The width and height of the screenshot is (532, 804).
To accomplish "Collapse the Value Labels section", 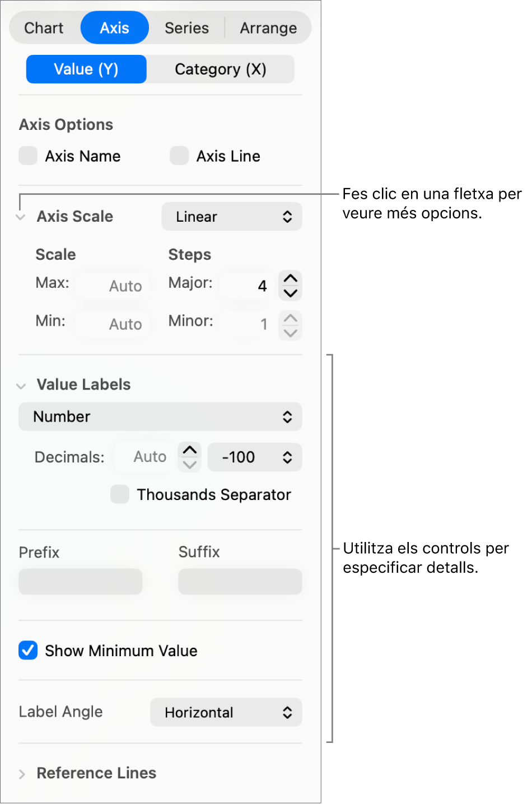I will click(20, 385).
